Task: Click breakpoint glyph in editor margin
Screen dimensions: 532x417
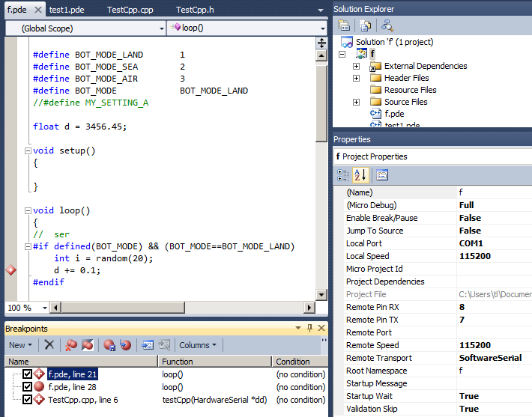Action: pyautogui.click(x=10, y=270)
